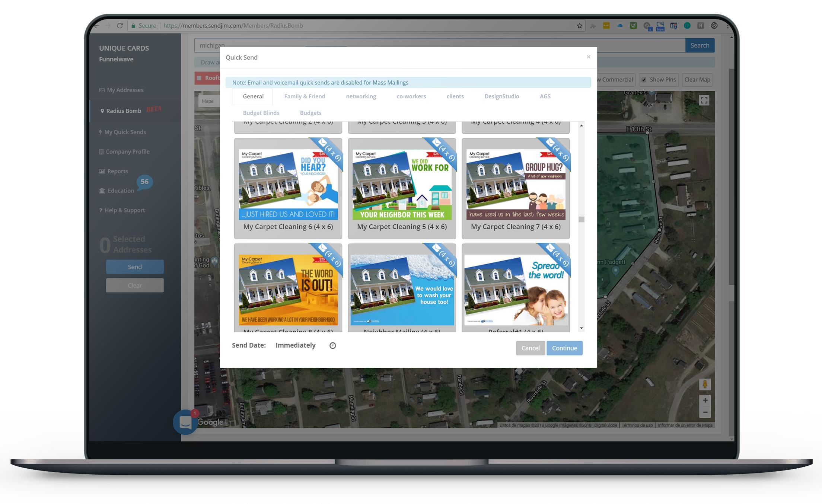Bookmark the page with the star icon
Image resolution: width=822 pixels, height=504 pixels.
point(579,26)
